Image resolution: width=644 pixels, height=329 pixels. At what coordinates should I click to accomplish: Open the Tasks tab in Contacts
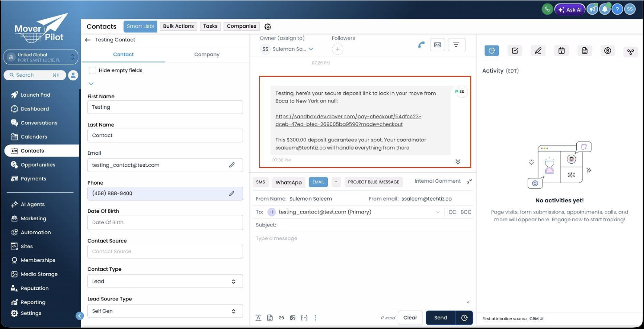coord(210,26)
